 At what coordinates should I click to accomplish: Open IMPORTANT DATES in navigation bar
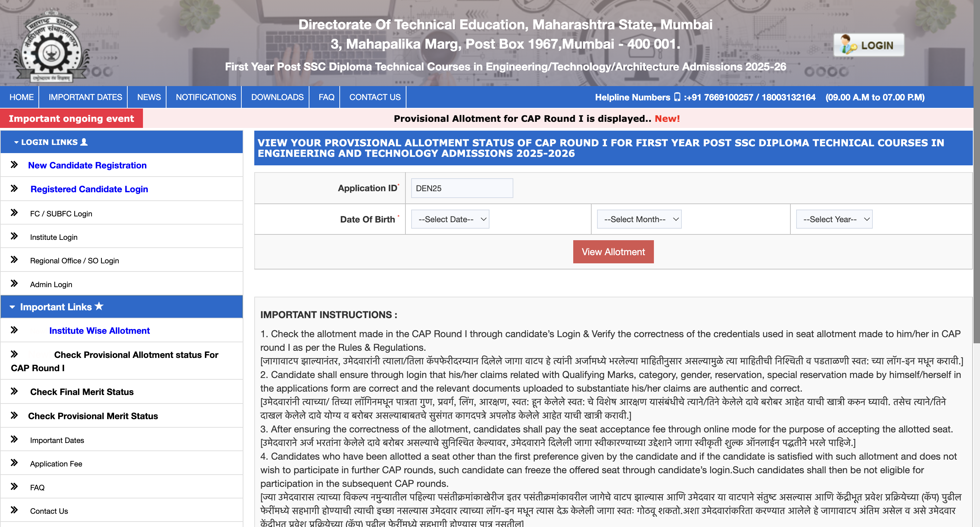pyautogui.click(x=85, y=97)
